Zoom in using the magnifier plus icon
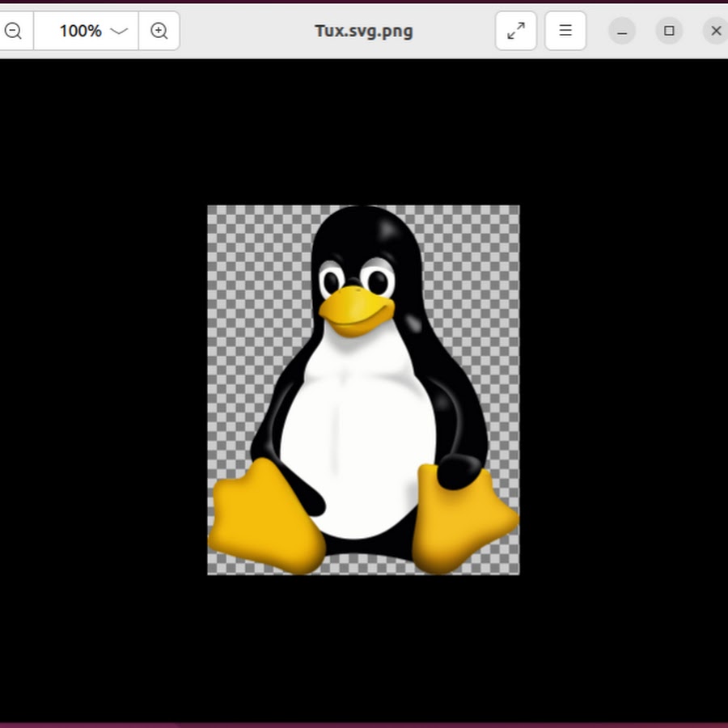Image resolution: width=728 pixels, height=728 pixels. tap(159, 31)
